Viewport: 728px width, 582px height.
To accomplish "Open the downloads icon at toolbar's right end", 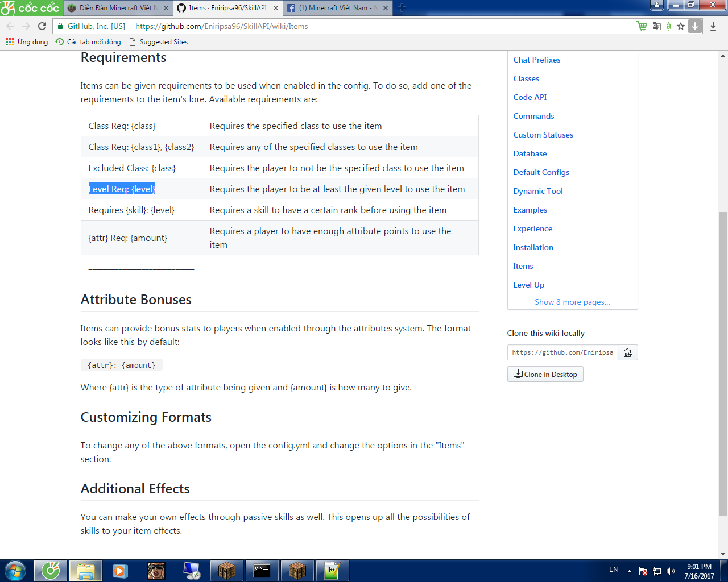I will tap(713, 26).
